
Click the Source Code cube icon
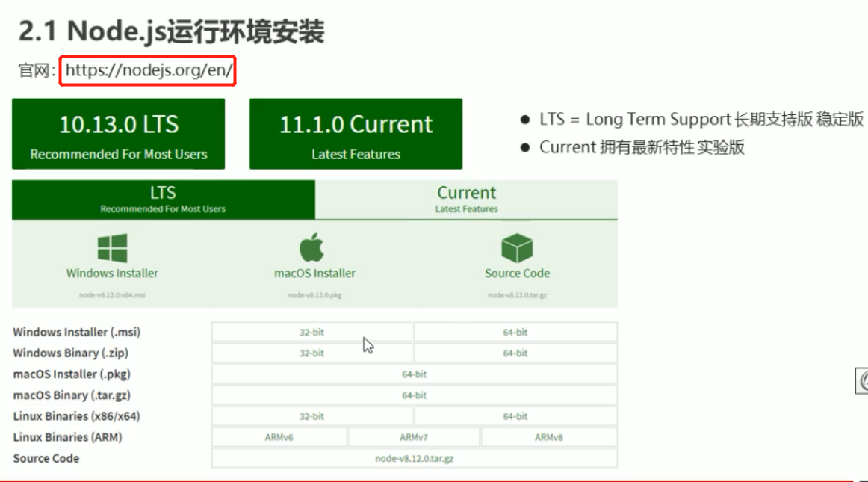[517, 247]
